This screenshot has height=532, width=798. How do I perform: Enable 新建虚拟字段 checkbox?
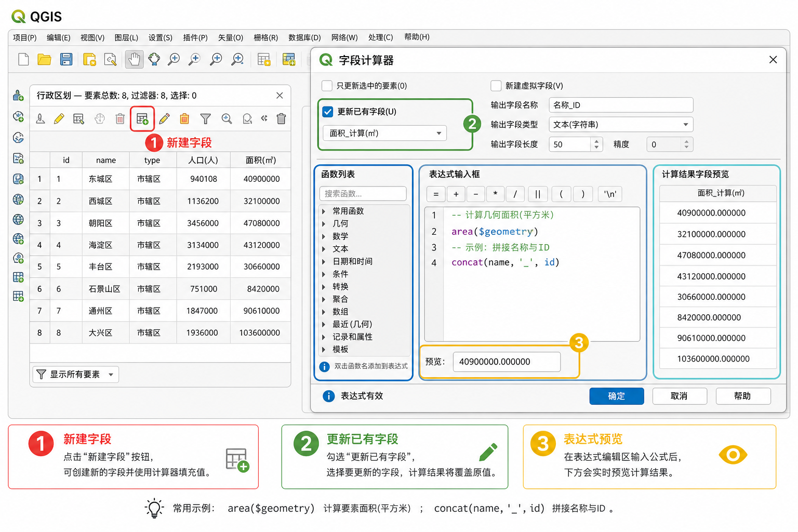pos(496,86)
